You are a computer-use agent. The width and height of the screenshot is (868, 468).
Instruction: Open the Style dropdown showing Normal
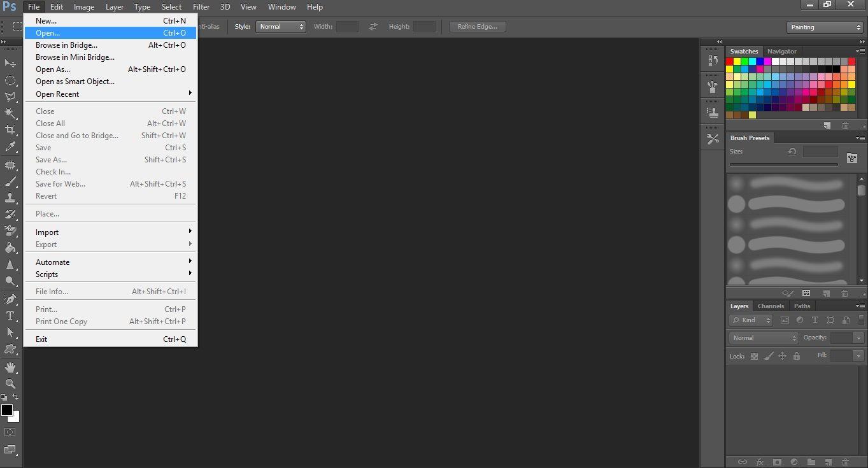click(281, 27)
